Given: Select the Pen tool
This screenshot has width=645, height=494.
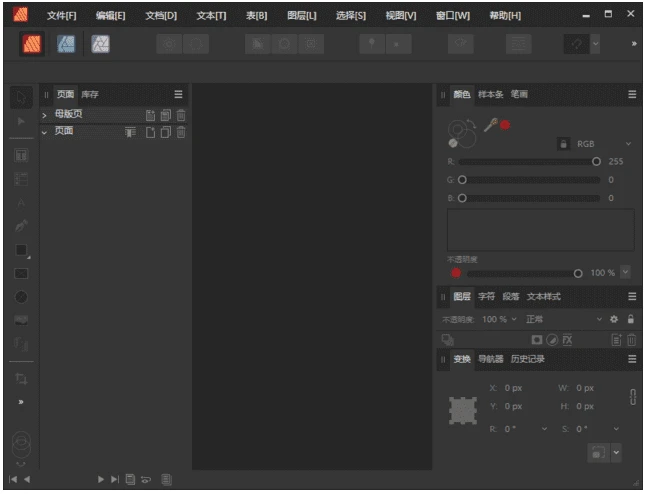Looking at the screenshot, I should point(21,225).
